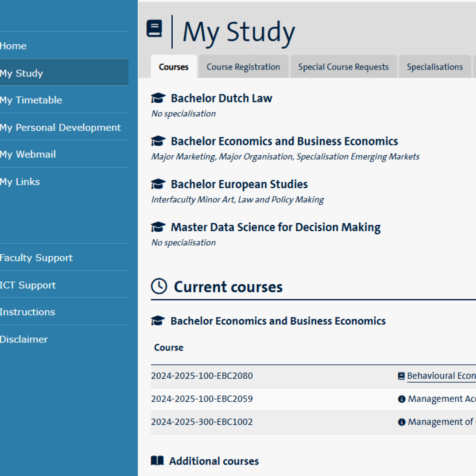This screenshot has width=476, height=476.
Task: Click info icon next to Management Accounting course
Action: pos(401,399)
